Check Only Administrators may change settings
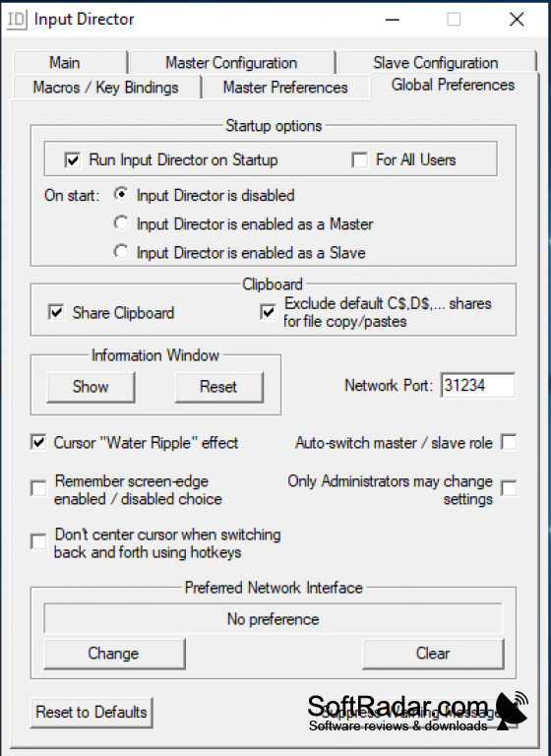Screen dimensions: 551x756 [x=509, y=488]
